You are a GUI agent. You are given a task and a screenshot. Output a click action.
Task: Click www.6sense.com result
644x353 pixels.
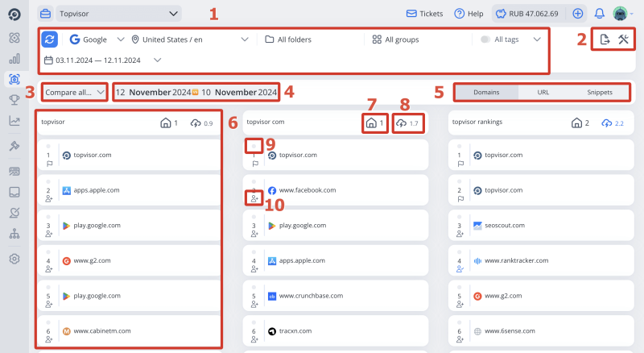click(510, 330)
